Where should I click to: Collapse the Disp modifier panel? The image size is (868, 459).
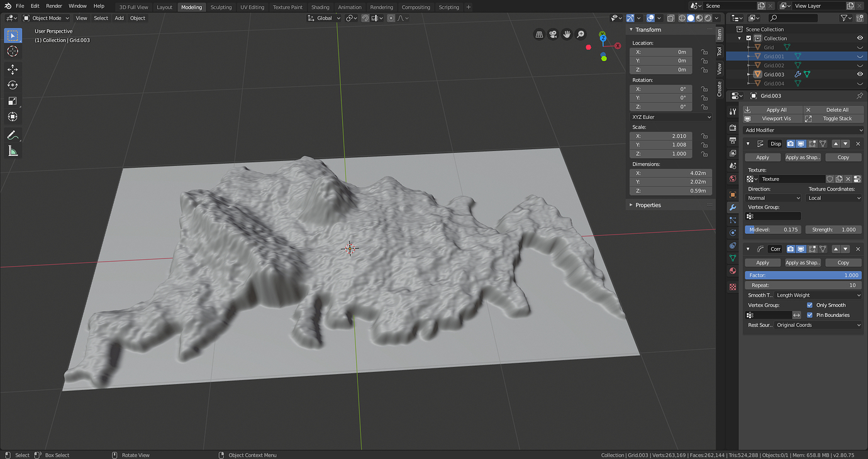click(x=748, y=143)
